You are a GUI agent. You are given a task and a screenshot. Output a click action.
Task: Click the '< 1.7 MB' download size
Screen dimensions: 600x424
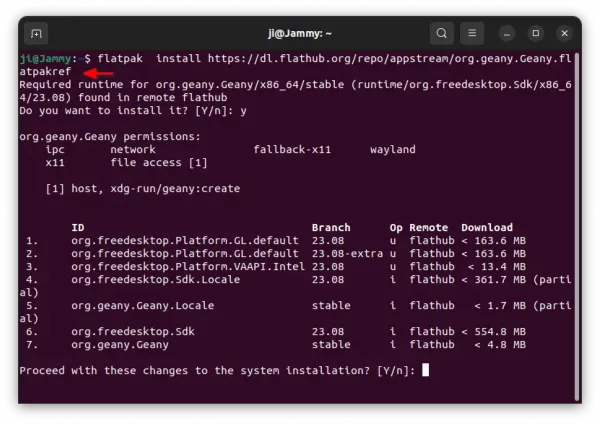pos(500,306)
